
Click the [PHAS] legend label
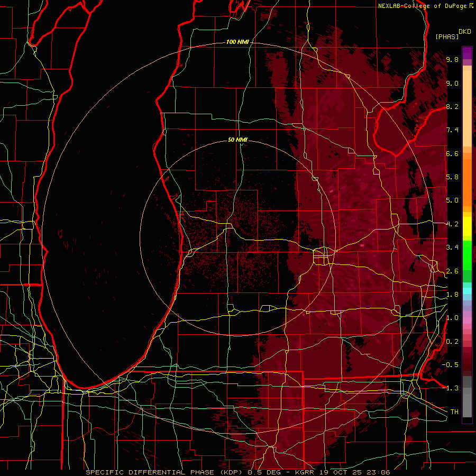tap(447, 36)
